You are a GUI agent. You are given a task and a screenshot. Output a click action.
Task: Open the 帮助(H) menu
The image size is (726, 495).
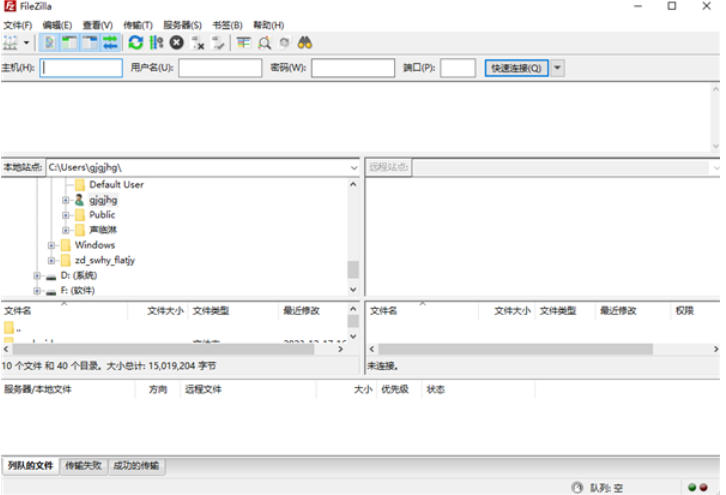point(269,25)
